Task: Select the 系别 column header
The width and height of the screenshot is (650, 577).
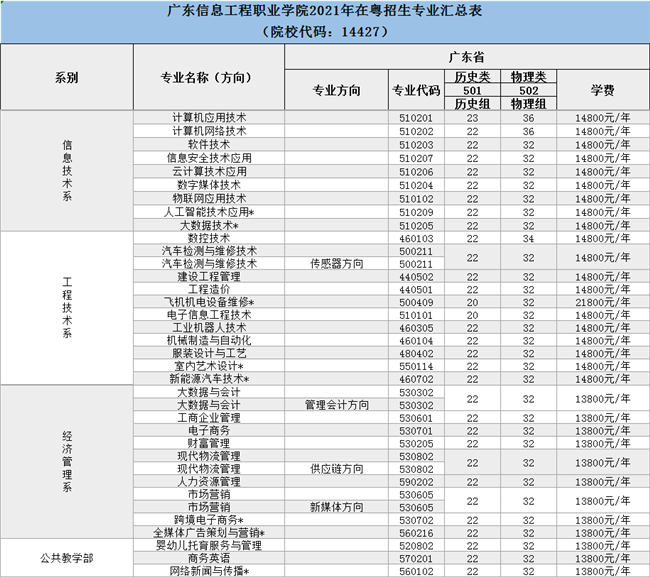Action: point(66,77)
